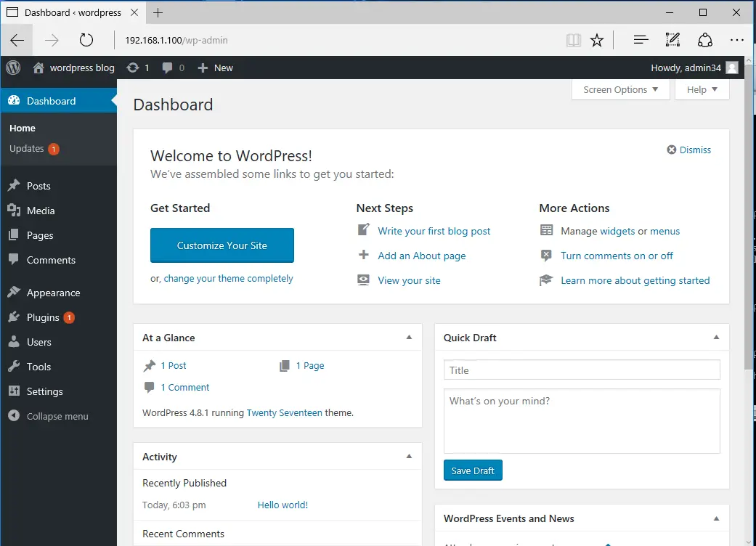Screen dimensions: 756x546
Task: Click the Posts pushpin icon in sidebar
Action: click(14, 186)
